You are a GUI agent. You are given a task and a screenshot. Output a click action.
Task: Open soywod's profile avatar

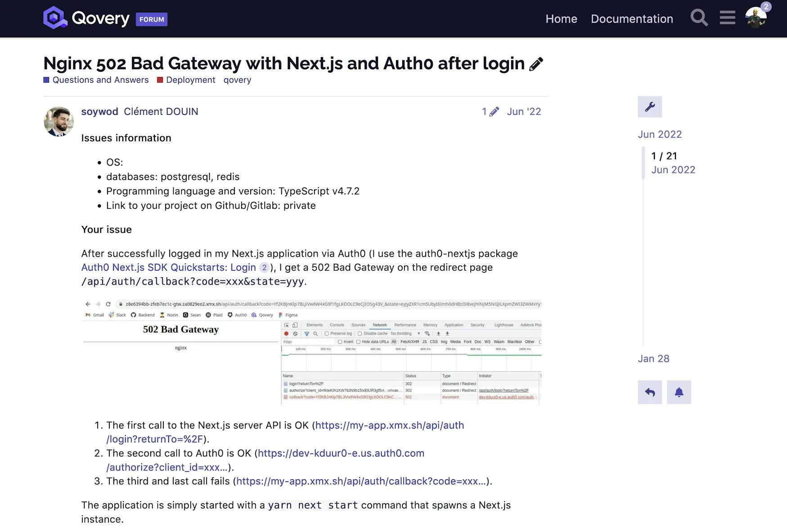[x=58, y=122]
